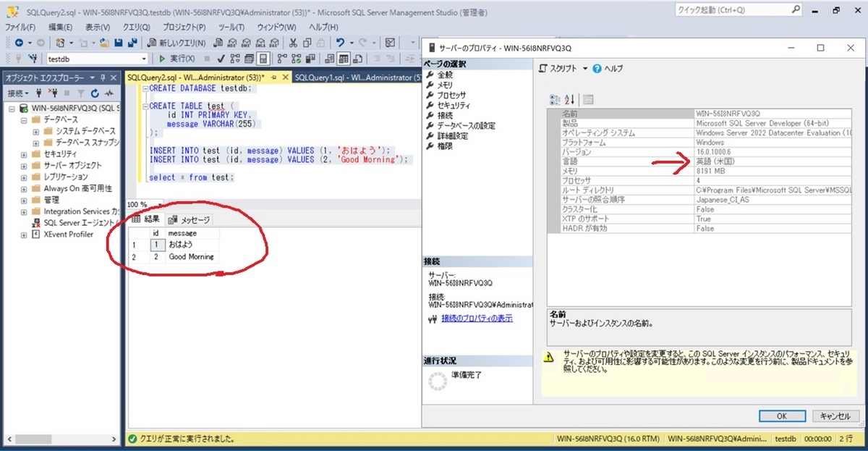This screenshot has width=868, height=451.
Task: Click the New Project icon in main toolbar
Action: pos(61,43)
